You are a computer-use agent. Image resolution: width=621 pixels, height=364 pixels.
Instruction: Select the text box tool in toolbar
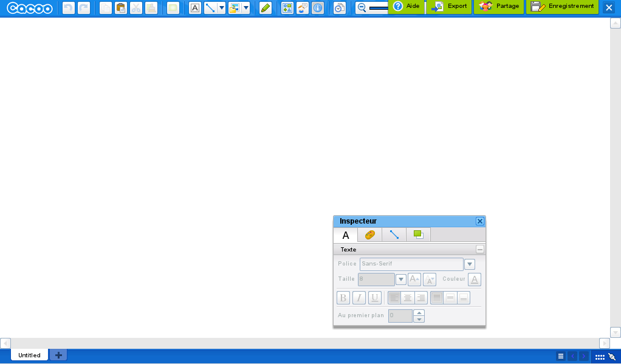pyautogui.click(x=194, y=8)
